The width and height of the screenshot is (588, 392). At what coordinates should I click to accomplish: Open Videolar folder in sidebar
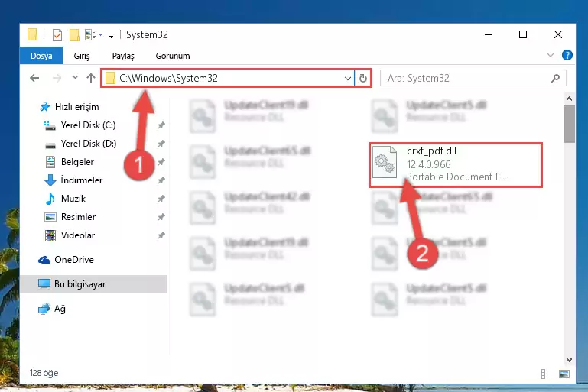click(x=70, y=235)
